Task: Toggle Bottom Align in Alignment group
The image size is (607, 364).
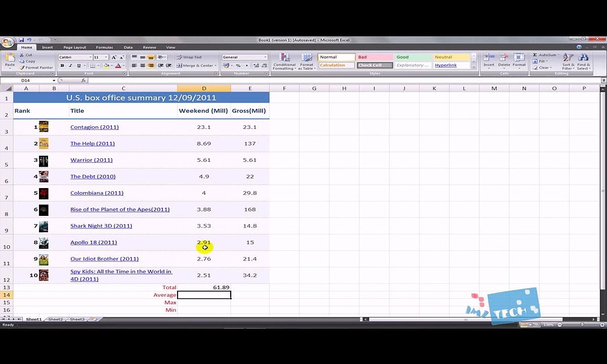Action: tap(151, 57)
